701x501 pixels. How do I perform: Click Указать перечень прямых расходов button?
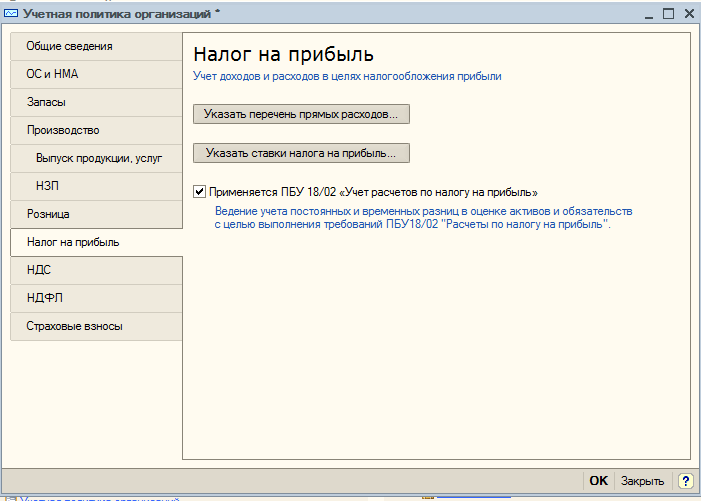(301, 114)
